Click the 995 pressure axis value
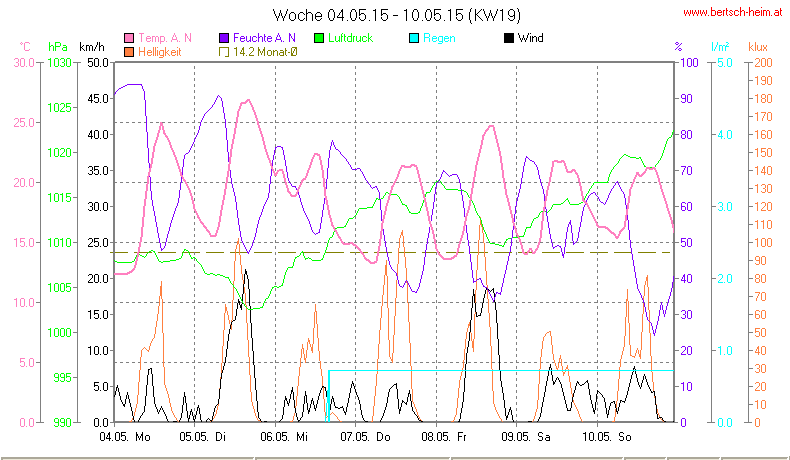 pos(62,377)
